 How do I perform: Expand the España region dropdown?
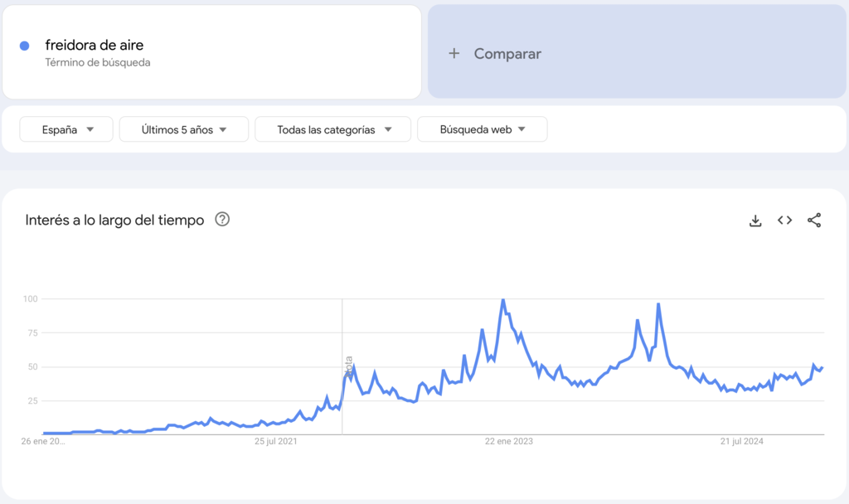point(65,128)
